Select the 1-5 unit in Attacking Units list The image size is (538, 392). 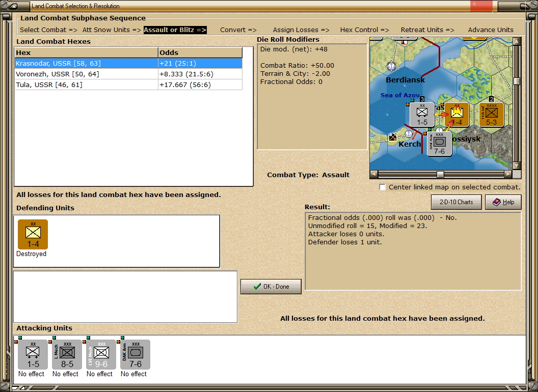click(33, 354)
